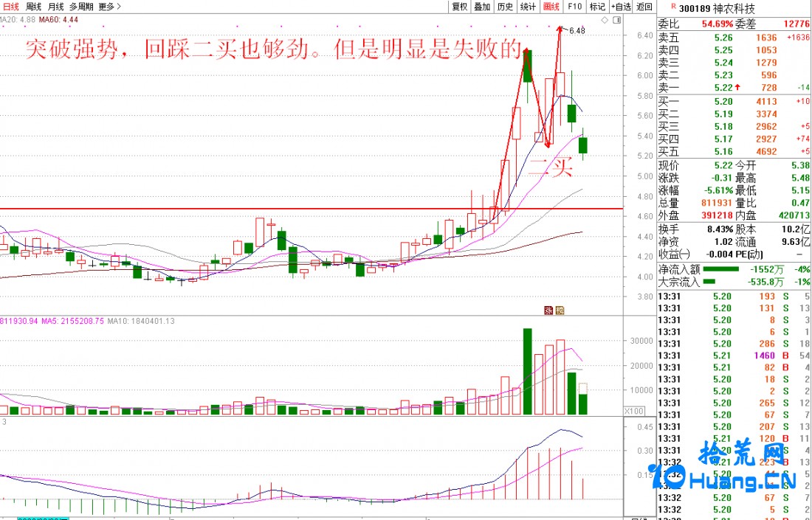Click the 外盘 value 391218
Image resolution: width=812 pixels, height=520 pixels.
[x=718, y=215]
